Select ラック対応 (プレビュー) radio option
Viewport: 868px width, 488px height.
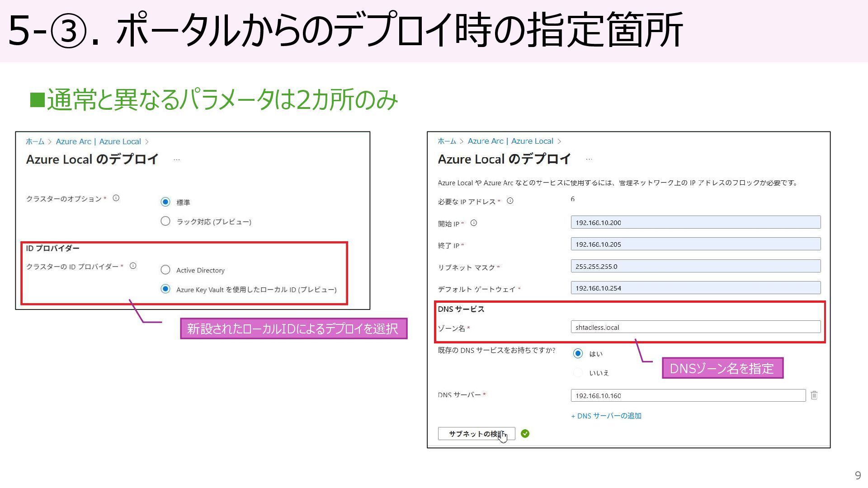click(165, 221)
